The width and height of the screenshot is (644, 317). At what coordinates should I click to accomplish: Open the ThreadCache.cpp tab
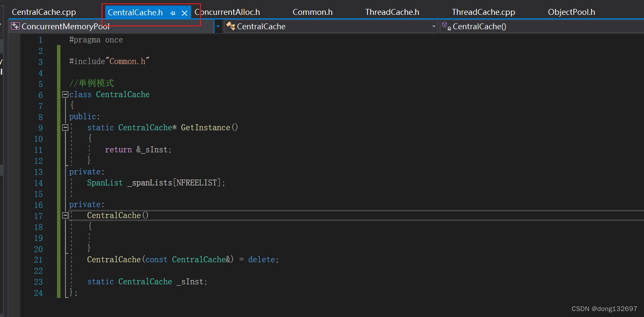483,12
